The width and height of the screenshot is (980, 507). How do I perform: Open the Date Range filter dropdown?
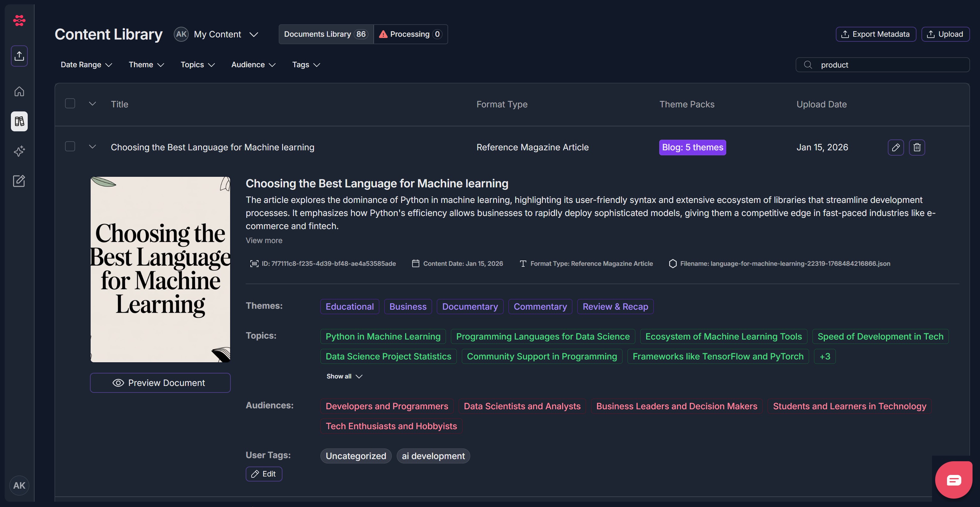pos(86,65)
